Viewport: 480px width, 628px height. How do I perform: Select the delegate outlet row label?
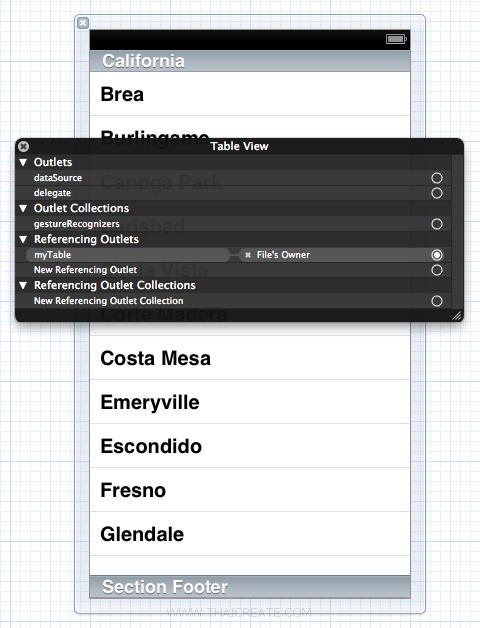pos(52,193)
